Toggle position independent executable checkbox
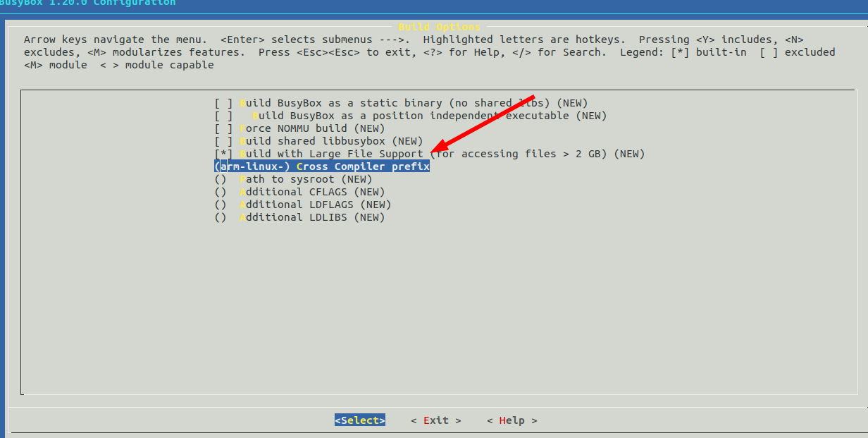 tap(223, 116)
